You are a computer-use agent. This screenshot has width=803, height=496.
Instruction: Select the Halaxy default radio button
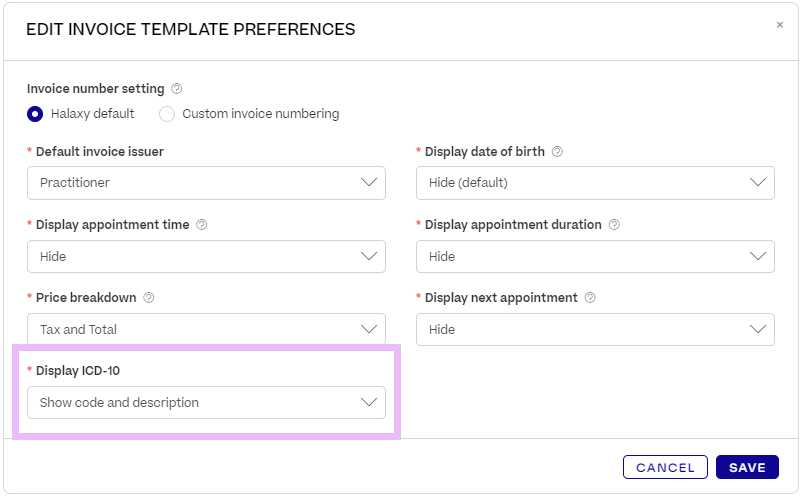pos(35,114)
